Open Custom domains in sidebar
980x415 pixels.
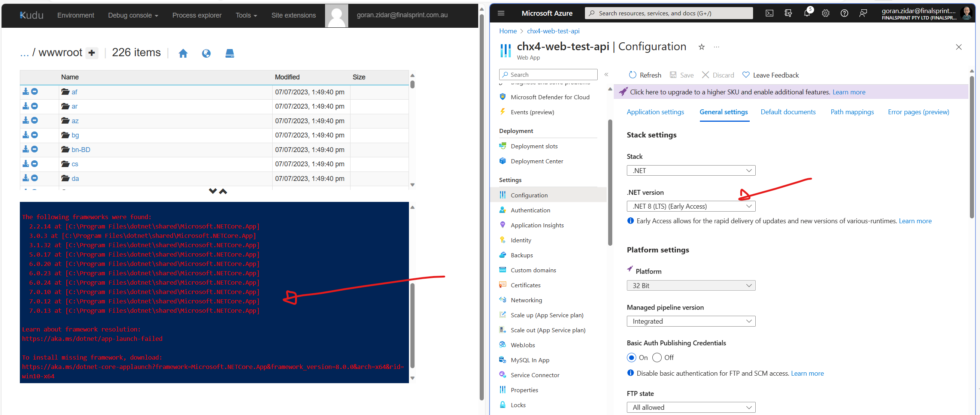click(x=533, y=270)
